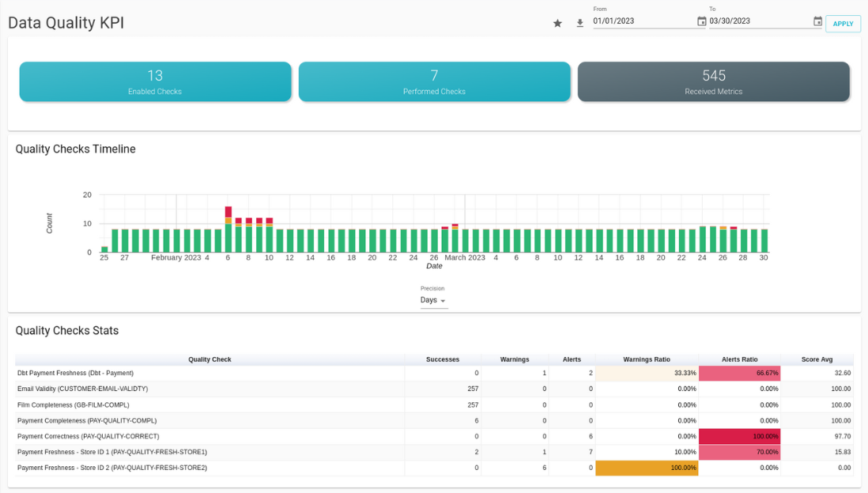Select the Payment Freshness Store ID 2 row
Screen dimensions: 868x493
pos(435,468)
